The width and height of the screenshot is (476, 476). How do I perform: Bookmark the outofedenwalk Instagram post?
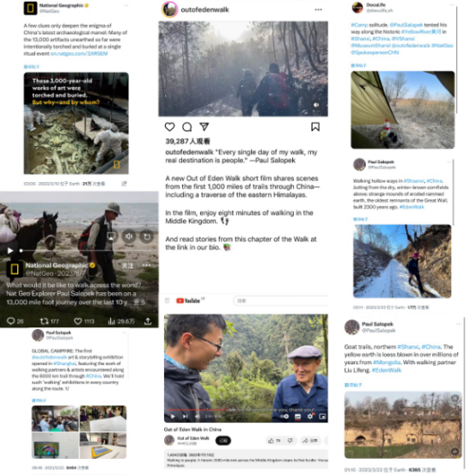coord(315,126)
